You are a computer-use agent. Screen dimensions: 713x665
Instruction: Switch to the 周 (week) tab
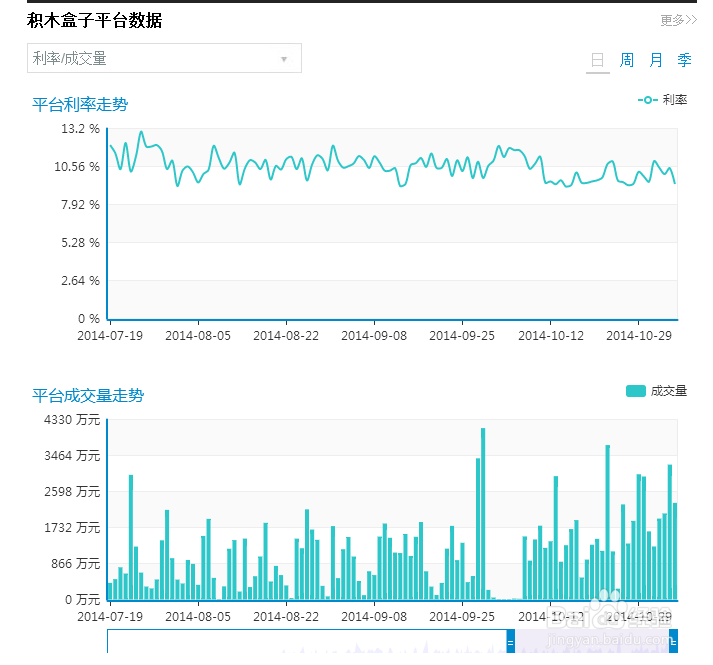tap(626, 60)
